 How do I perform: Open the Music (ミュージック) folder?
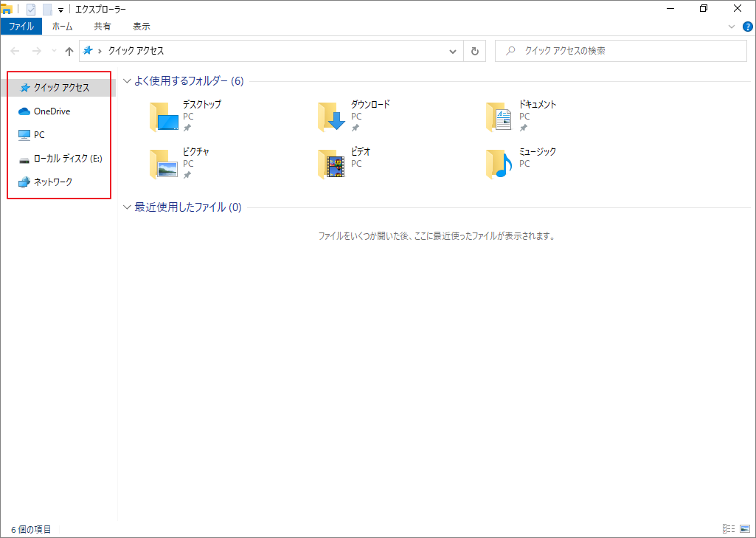pyautogui.click(x=499, y=164)
